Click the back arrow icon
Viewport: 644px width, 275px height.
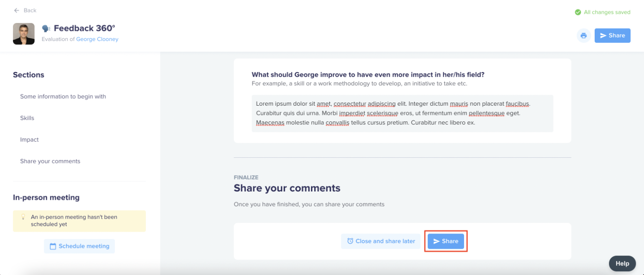[x=17, y=10]
